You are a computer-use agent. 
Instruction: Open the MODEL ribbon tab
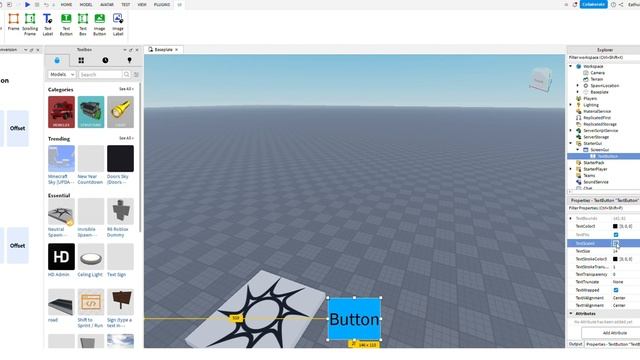pos(86,4)
